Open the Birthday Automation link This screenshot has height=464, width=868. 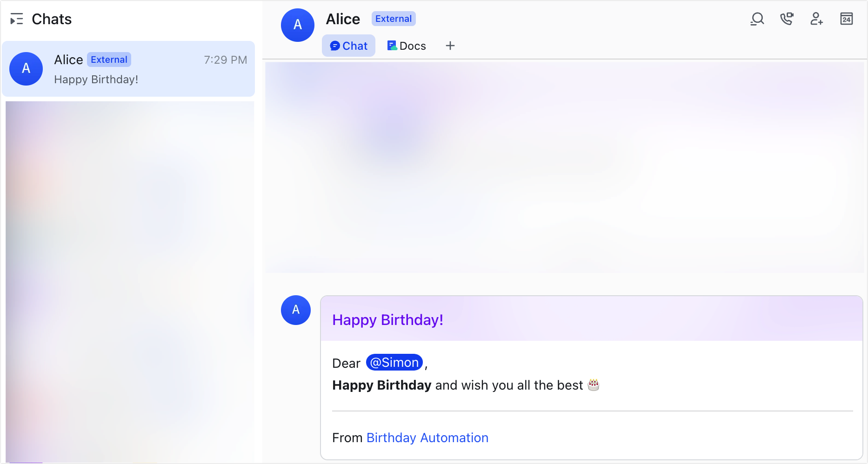pyautogui.click(x=427, y=437)
